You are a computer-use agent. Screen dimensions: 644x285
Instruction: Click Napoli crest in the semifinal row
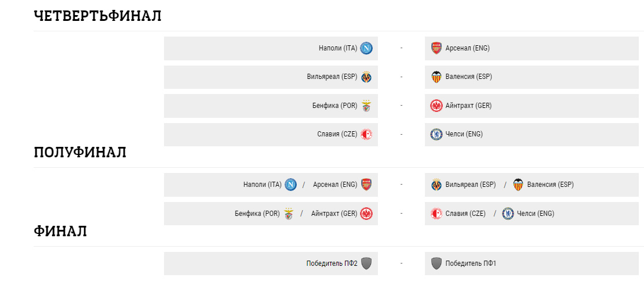pyautogui.click(x=291, y=185)
